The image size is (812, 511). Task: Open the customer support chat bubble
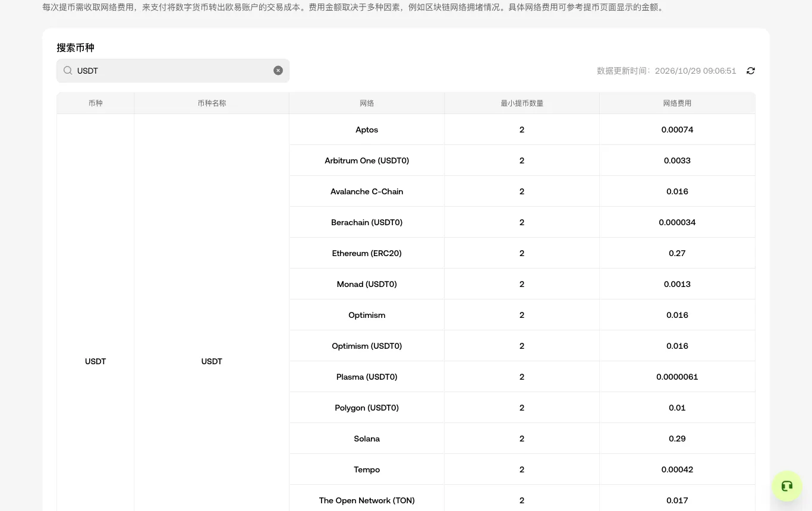[787, 486]
